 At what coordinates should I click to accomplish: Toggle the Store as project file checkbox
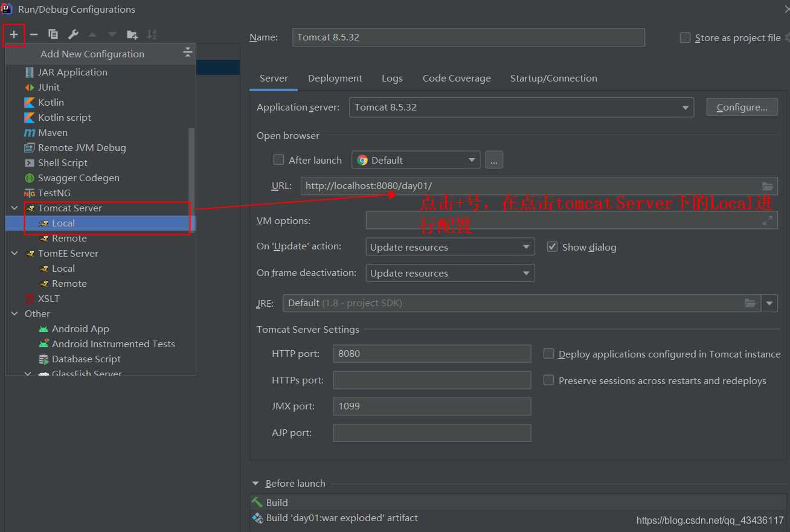coord(685,37)
